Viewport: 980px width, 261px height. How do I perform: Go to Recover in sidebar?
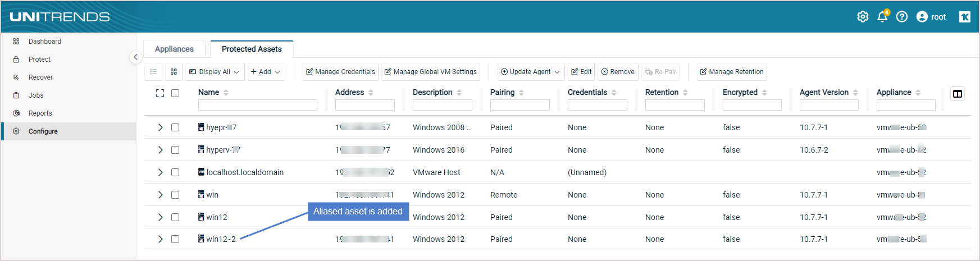coord(69,77)
